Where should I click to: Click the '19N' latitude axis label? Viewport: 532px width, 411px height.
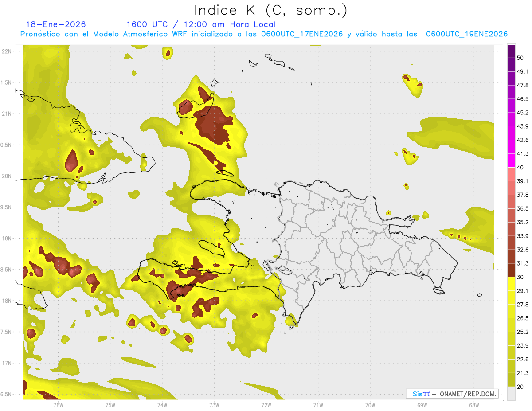pyautogui.click(x=7, y=239)
